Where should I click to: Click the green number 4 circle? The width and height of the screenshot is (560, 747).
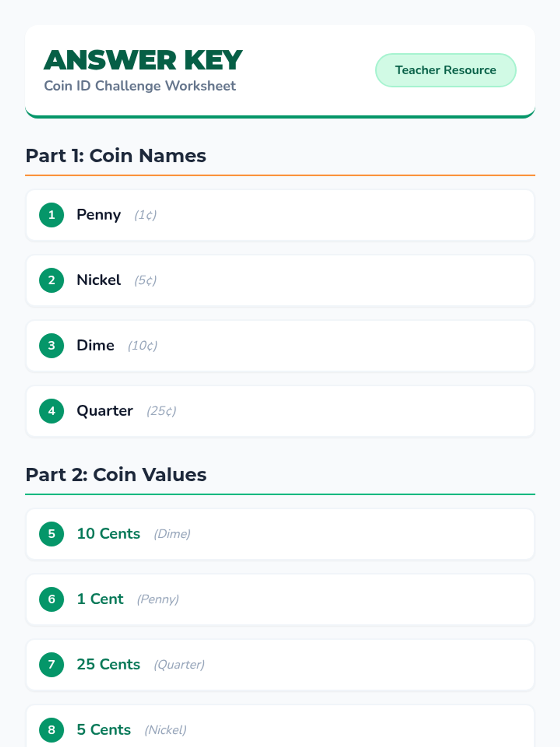pyautogui.click(x=51, y=411)
